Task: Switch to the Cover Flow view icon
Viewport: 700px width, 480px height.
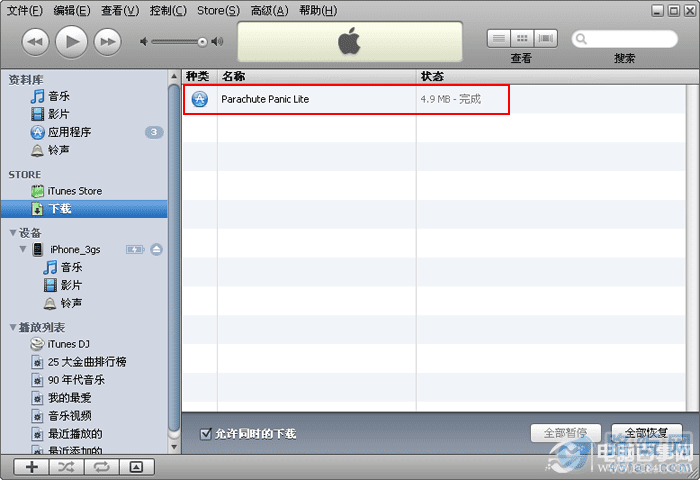Action: (546, 38)
